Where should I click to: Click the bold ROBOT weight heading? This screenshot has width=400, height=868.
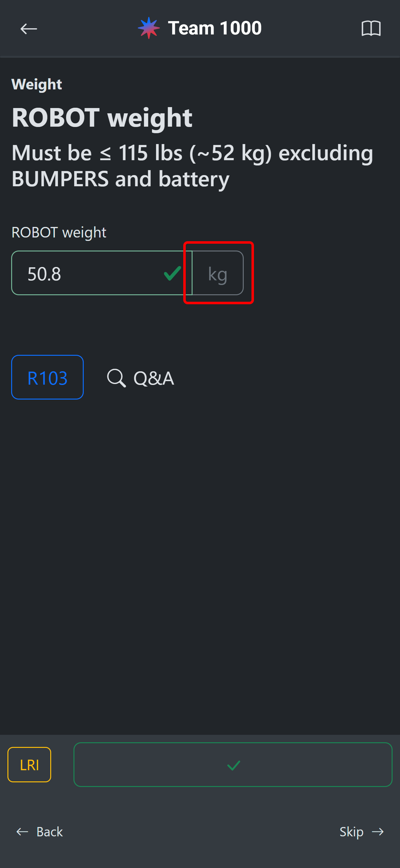[x=102, y=118]
